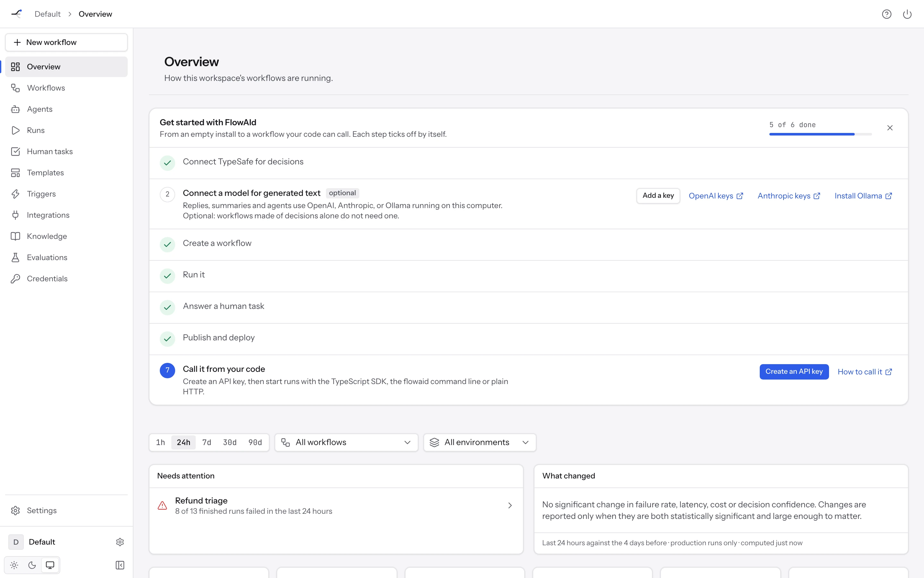Click the Knowledge book icon
924x578 pixels.
[x=15, y=236]
